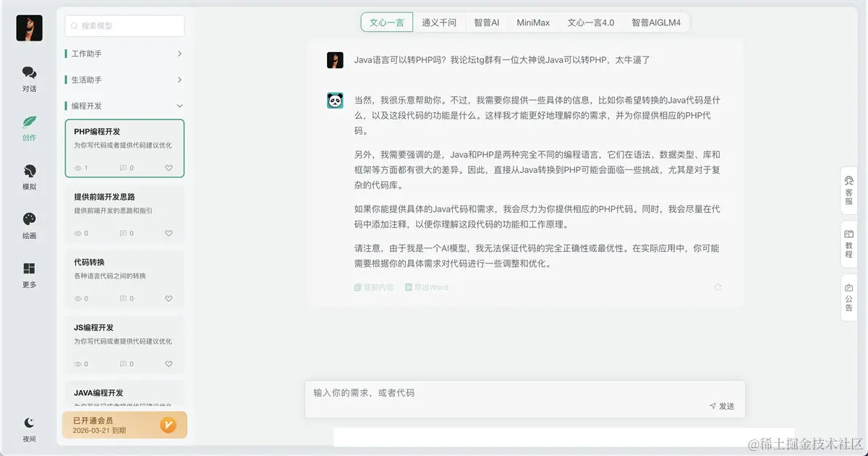Favorite the 代码转换 card
The width and height of the screenshot is (868, 456).
[x=169, y=297]
